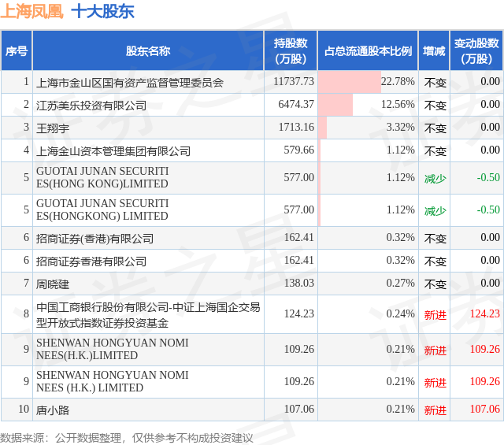Image resolution: width=504 pixels, height=445 pixels.
Task: Select shareholder 中国工商银行股份有限公司-中证上海国企交易型开放式指数证券投资基金
Action: (x=148, y=315)
